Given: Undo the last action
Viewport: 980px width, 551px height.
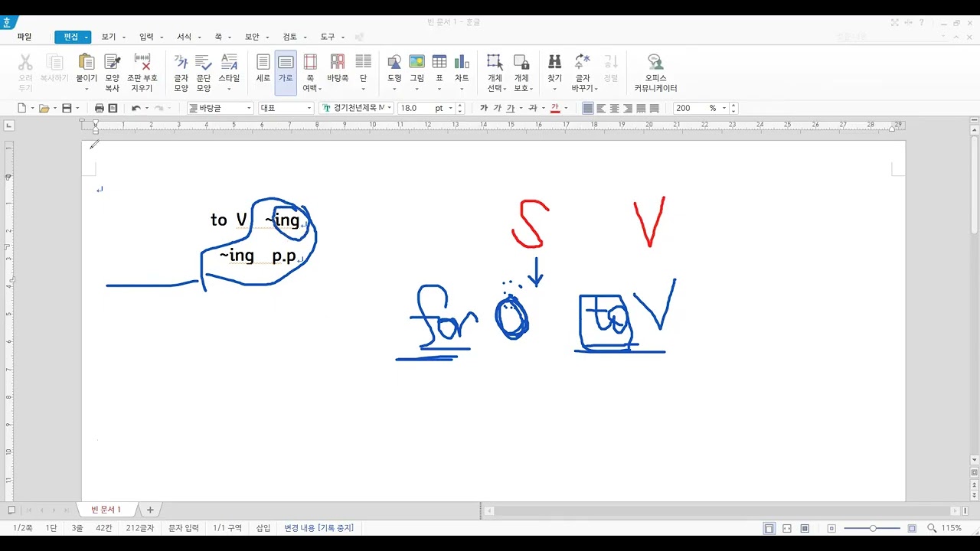Looking at the screenshot, I should (x=136, y=108).
